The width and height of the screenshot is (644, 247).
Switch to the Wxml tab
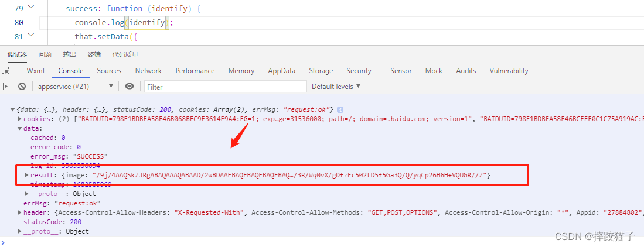pyautogui.click(x=36, y=71)
